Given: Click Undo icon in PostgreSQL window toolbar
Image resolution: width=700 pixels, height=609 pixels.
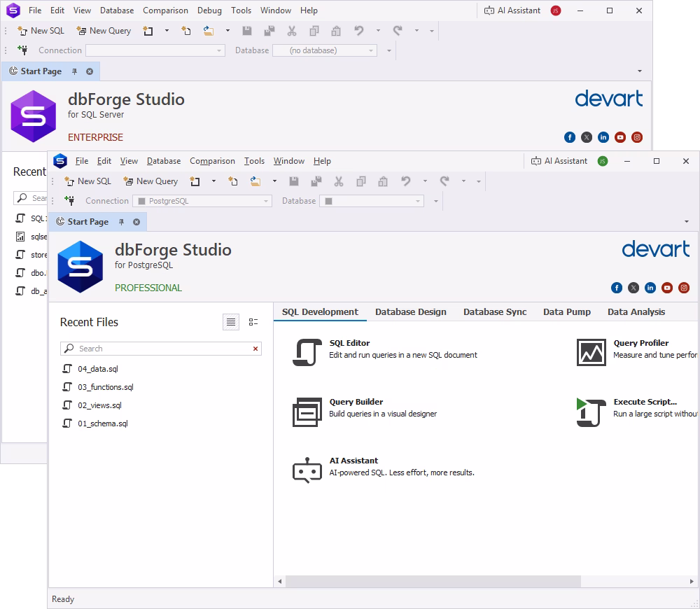Looking at the screenshot, I should coord(406,181).
